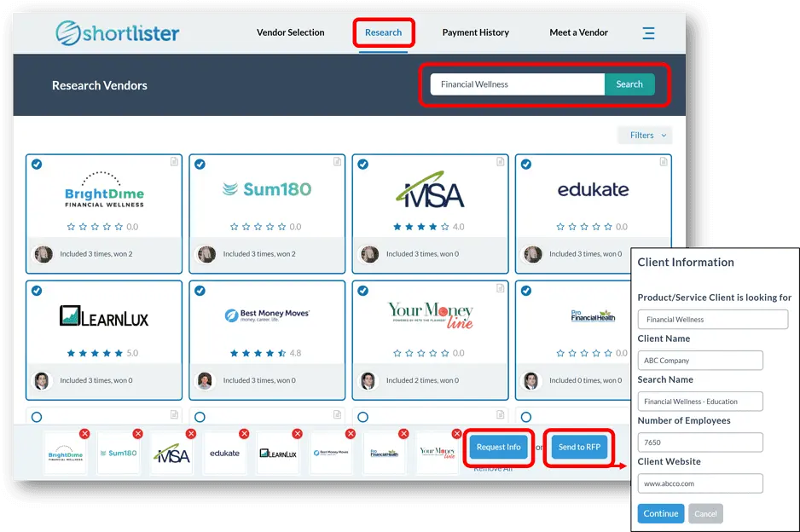Uncheck the Pro Financial Health vendor card
Viewport: 800px width, 532px height.
(x=526, y=291)
